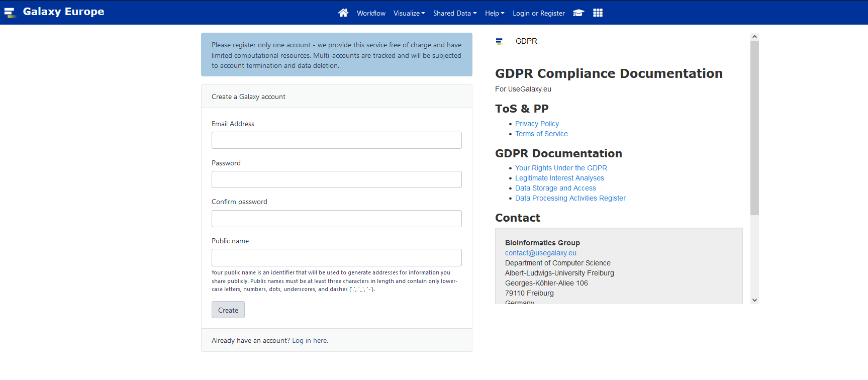Click the 'ToS & PP' section heading
Viewport: 868px width, 380px height.
(522, 109)
